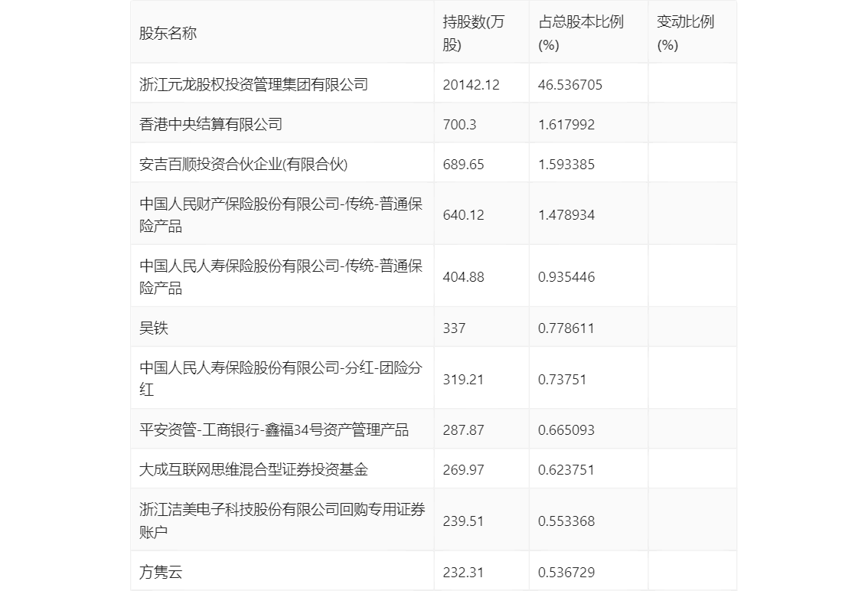Click the 0.665093 percentage cell

coord(566,429)
